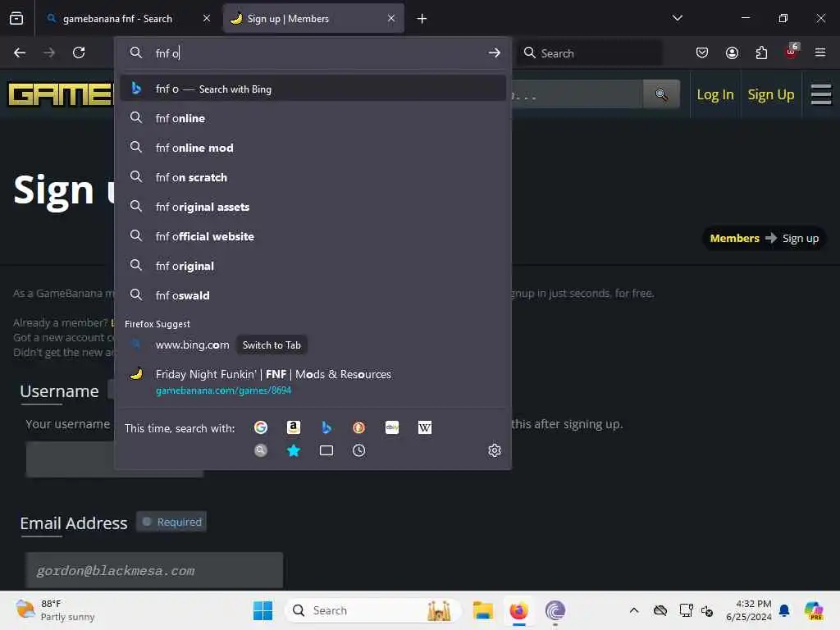Open Firefox View icon in tab strip
Screen dimensions: 840x630
coord(16,19)
